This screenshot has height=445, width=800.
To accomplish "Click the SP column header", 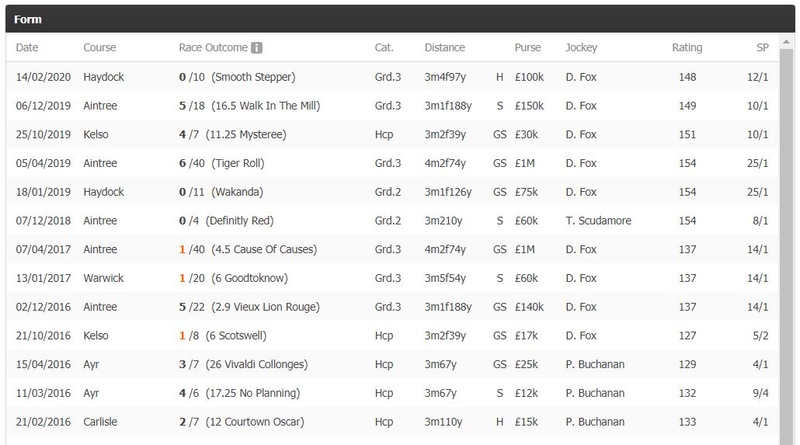I will pos(762,47).
